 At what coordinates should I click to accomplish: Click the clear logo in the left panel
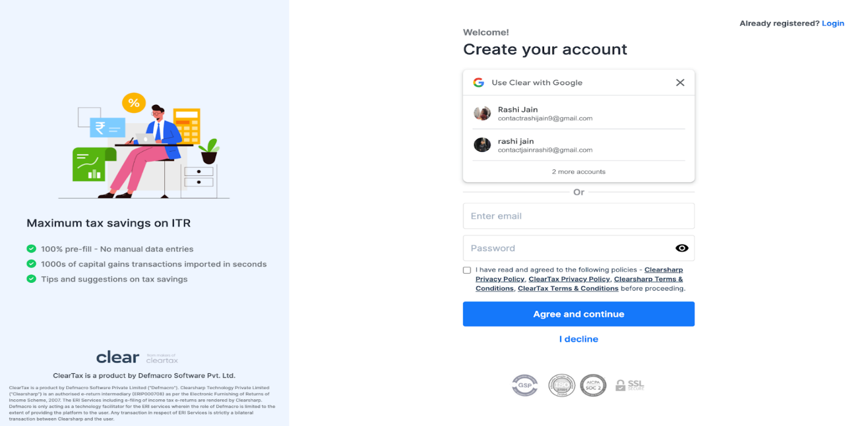coord(117,357)
